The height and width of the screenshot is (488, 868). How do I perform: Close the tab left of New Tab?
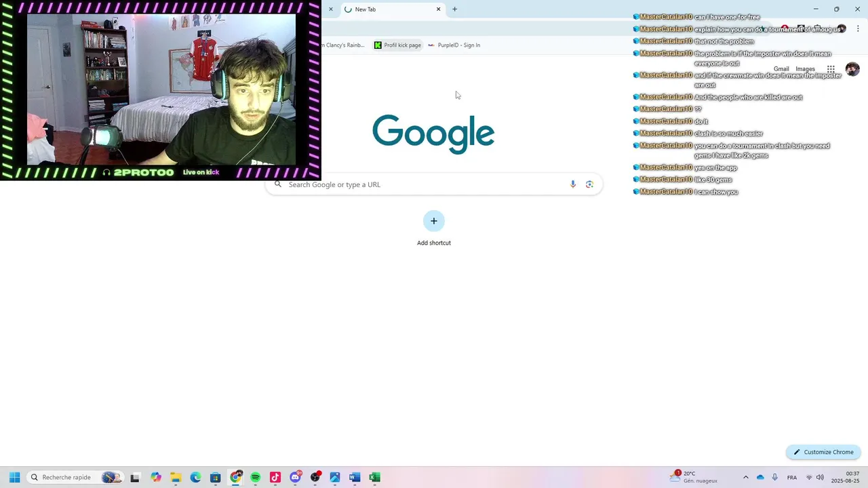[331, 9]
